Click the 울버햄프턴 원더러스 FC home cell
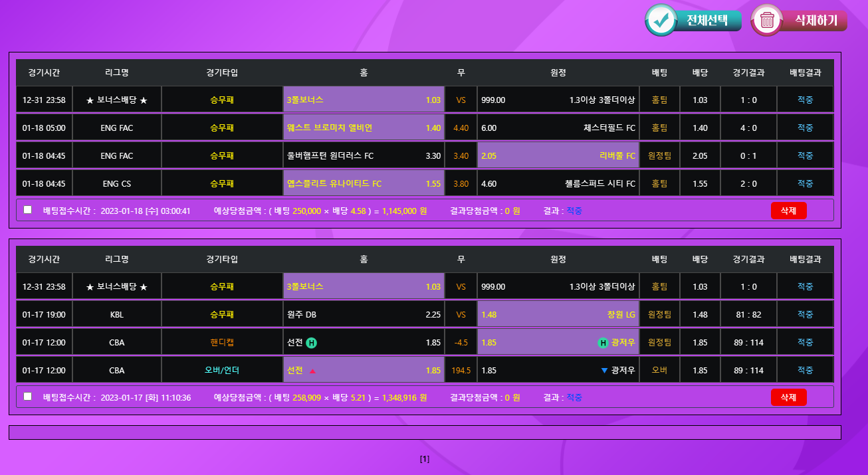 click(364, 156)
